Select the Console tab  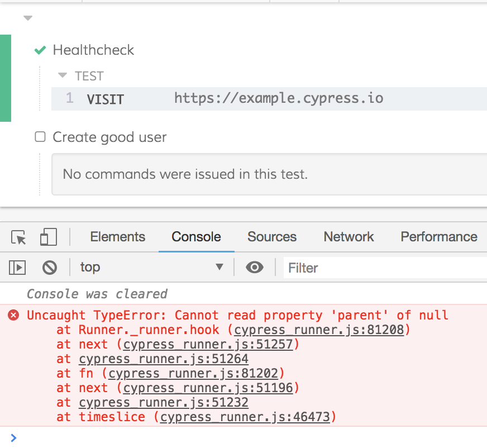(196, 237)
